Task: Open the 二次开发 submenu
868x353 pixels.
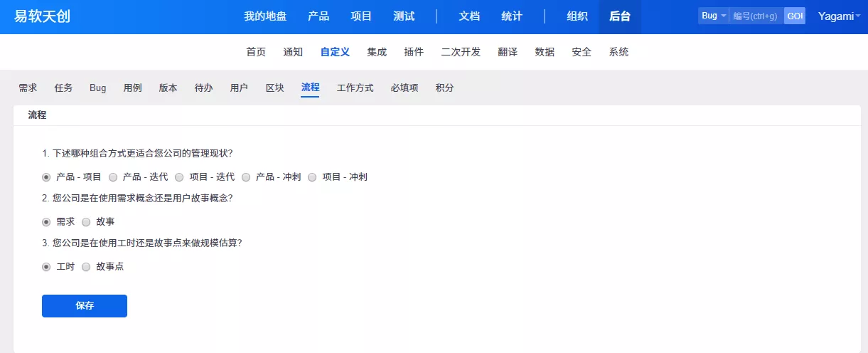Action: [461, 52]
